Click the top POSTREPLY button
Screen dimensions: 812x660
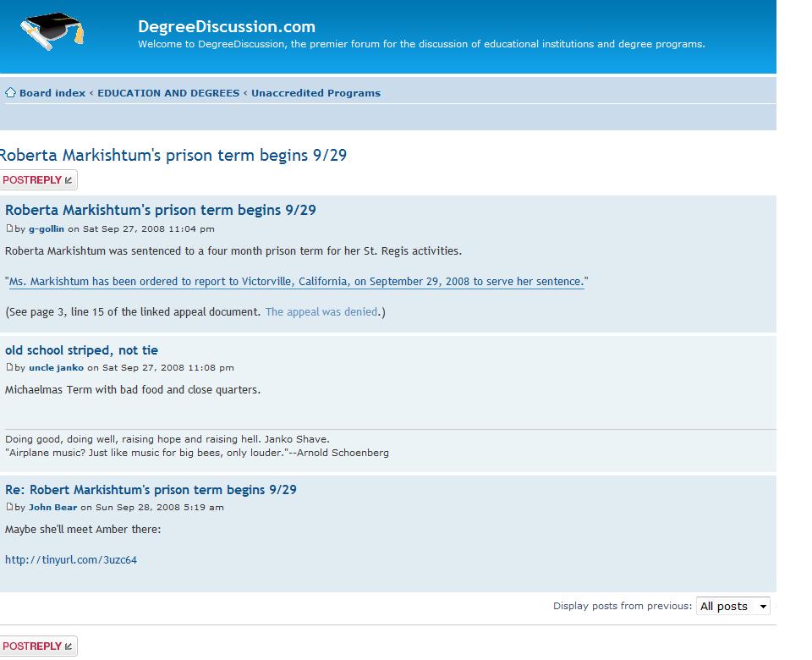(x=38, y=179)
